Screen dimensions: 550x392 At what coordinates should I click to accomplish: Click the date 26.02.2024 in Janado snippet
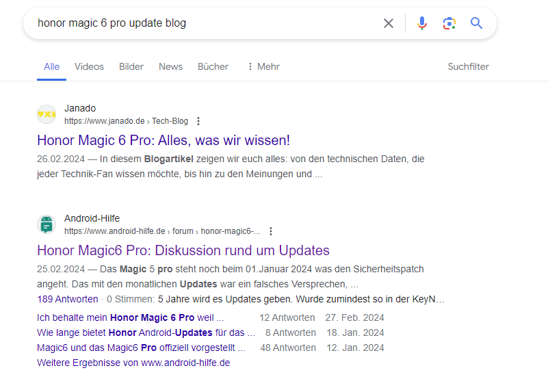click(61, 159)
